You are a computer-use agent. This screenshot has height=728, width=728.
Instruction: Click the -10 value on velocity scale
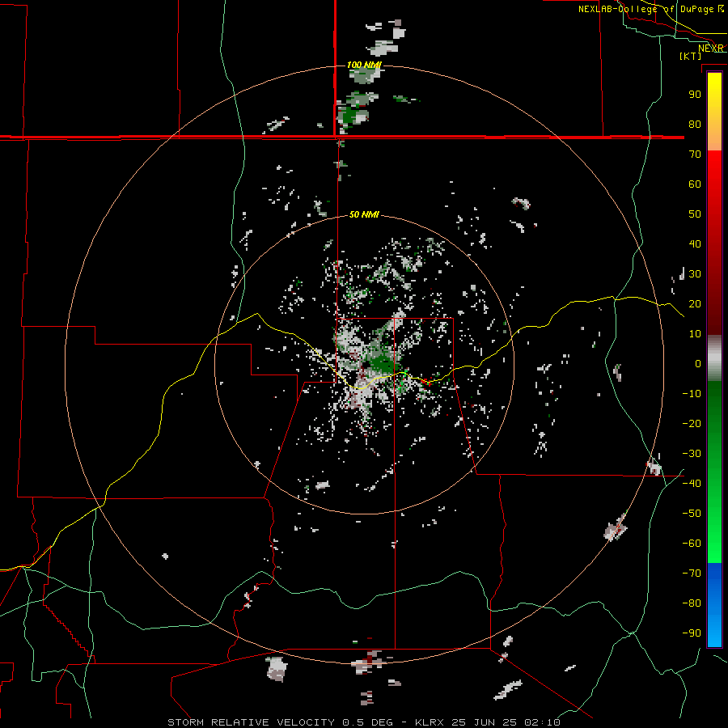(692, 394)
